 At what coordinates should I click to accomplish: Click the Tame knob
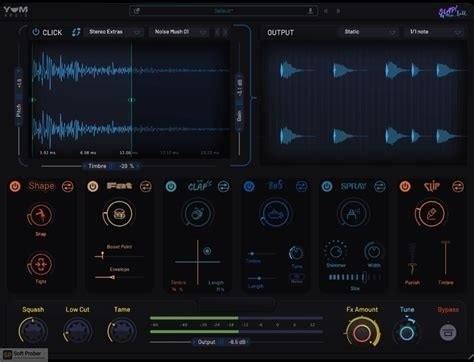click(x=121, y=331)
